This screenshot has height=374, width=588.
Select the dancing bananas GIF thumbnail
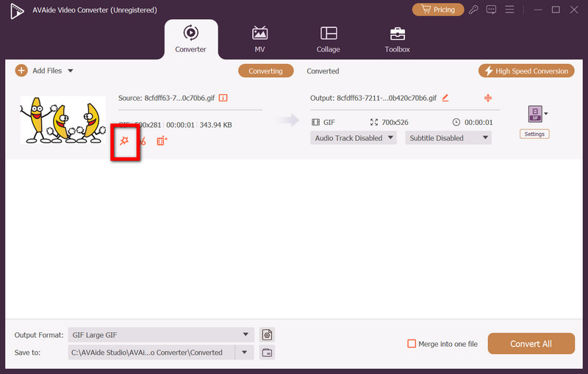click(x=62, y=120)
